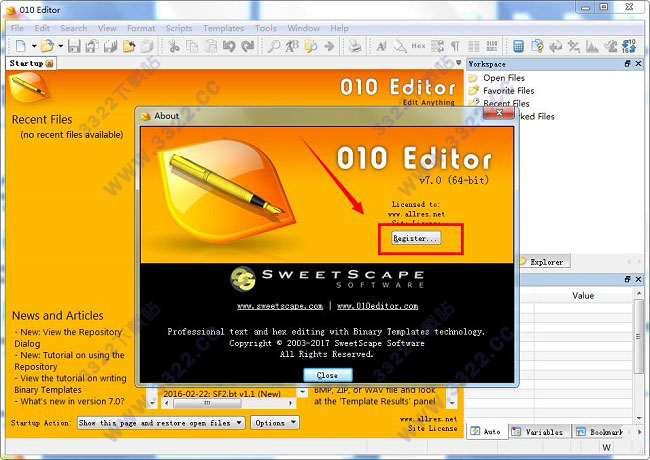The image size is (650, 460).
Task: Click the Save All toolbar icon
Action: [110, 46]
